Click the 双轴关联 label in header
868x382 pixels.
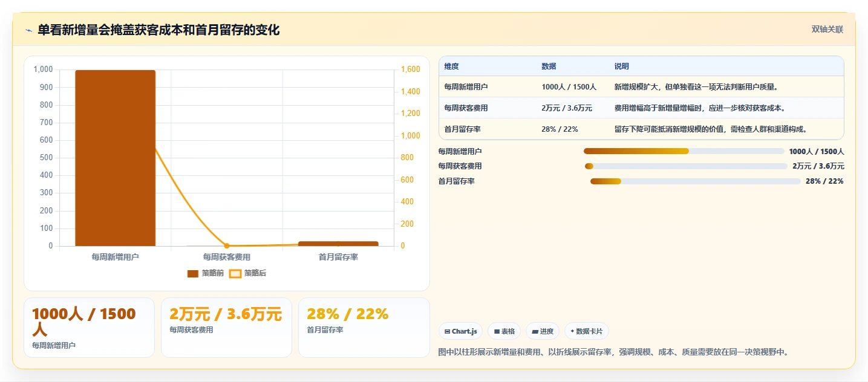tap(827, 29)
